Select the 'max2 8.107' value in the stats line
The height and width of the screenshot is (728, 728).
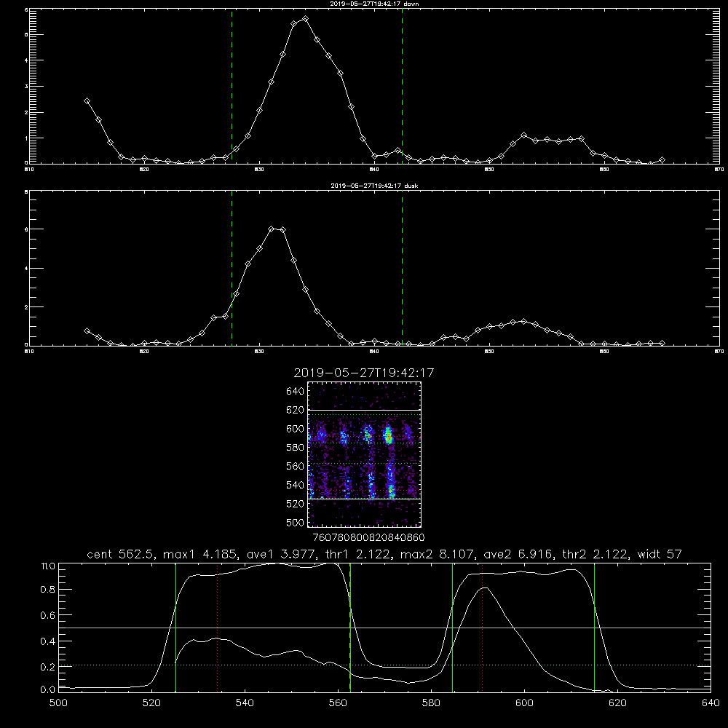click(x=439, y=554)
